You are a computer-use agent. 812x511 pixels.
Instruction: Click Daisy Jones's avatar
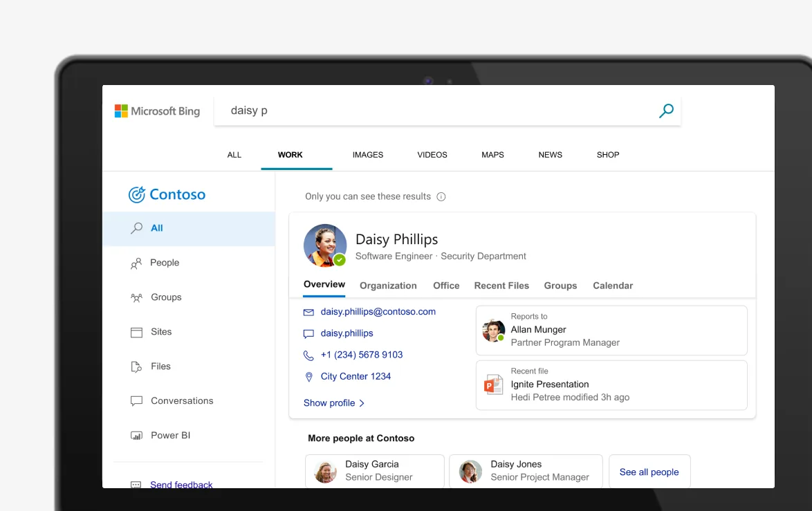[x=470, y=472]
